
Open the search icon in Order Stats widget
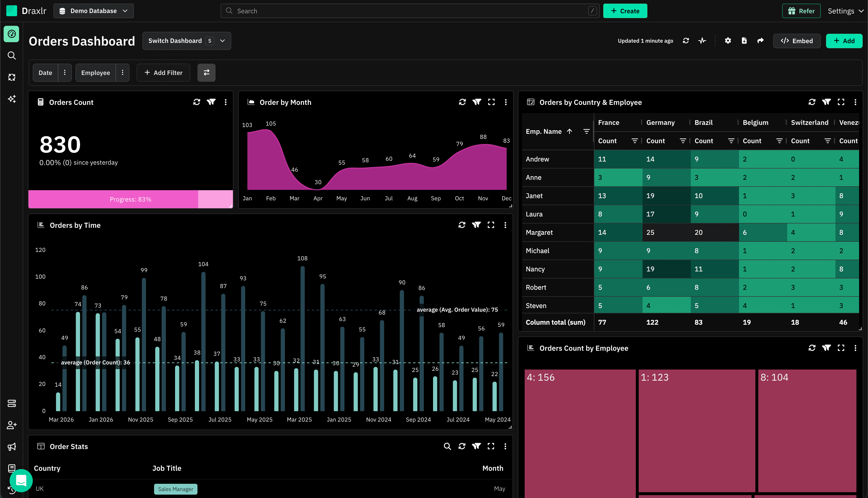tap(447, 446)
